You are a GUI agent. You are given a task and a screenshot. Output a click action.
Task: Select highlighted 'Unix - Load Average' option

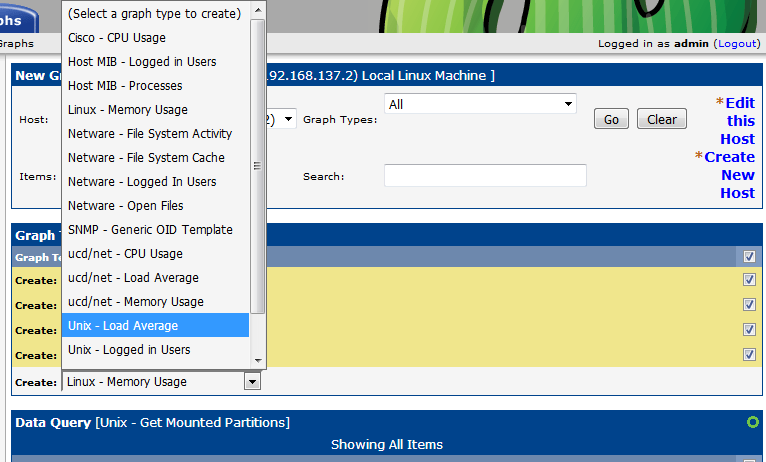[155, 325]
